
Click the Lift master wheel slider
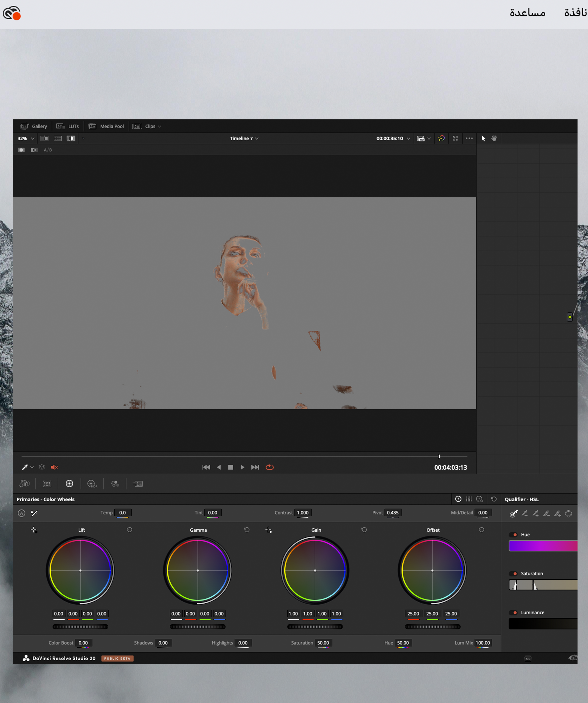pos(80,627)
